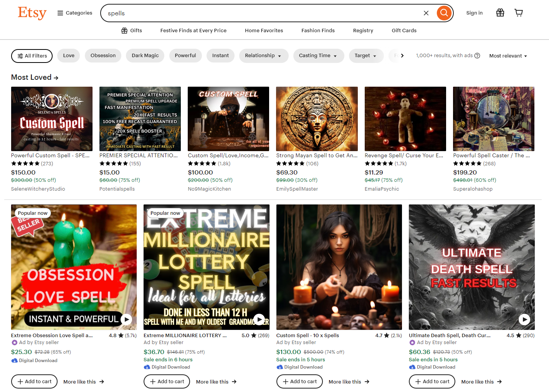
Task: Click the Extreme Obsession Love Spell title
Action: (x=52, y=335)
